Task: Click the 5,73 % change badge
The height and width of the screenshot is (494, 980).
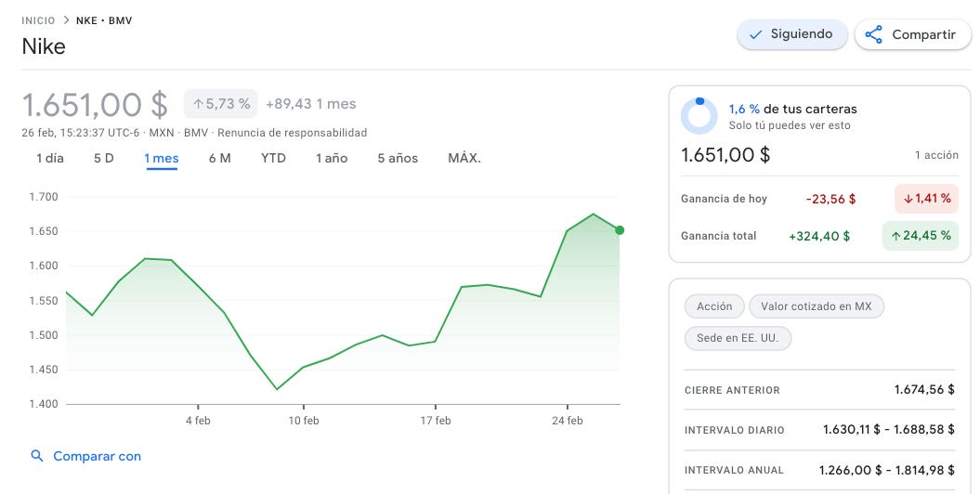Action: pyautogui.click(x=221, y=104)
